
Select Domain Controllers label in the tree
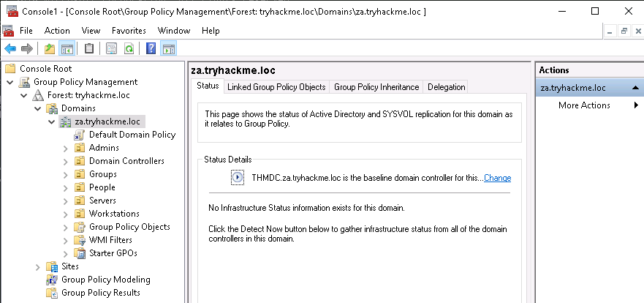(126, 161)
